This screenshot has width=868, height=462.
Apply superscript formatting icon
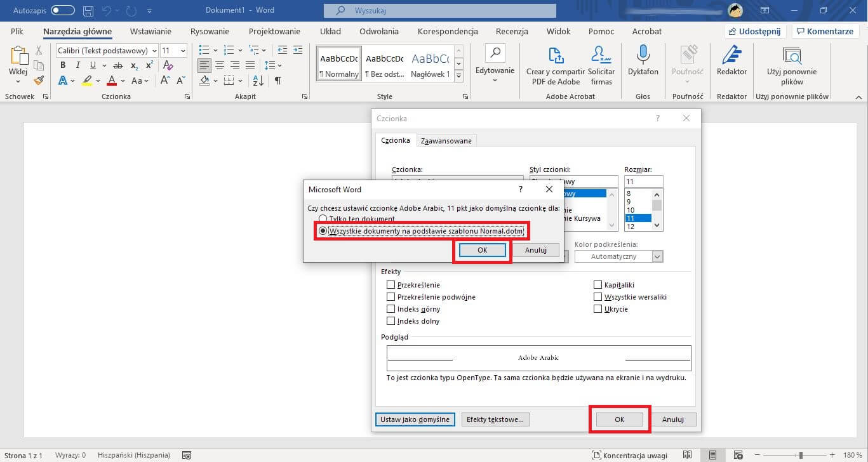point(149,65)
